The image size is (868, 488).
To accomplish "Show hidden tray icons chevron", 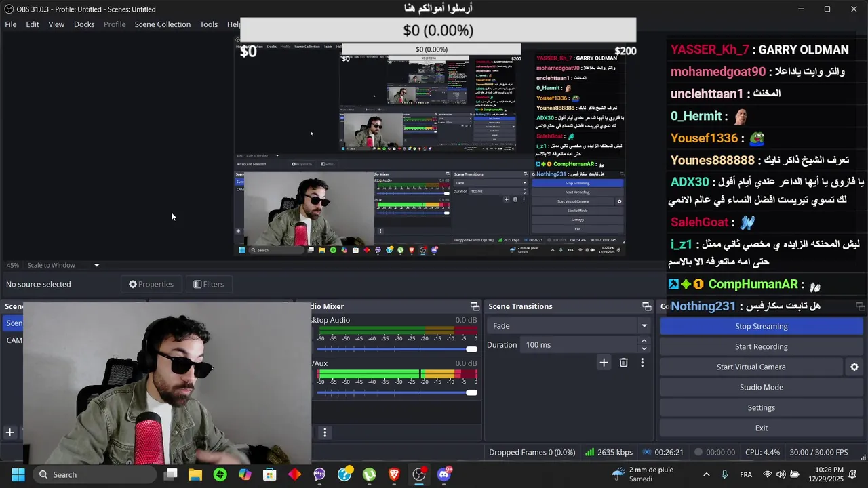I will tap(707, 474).
